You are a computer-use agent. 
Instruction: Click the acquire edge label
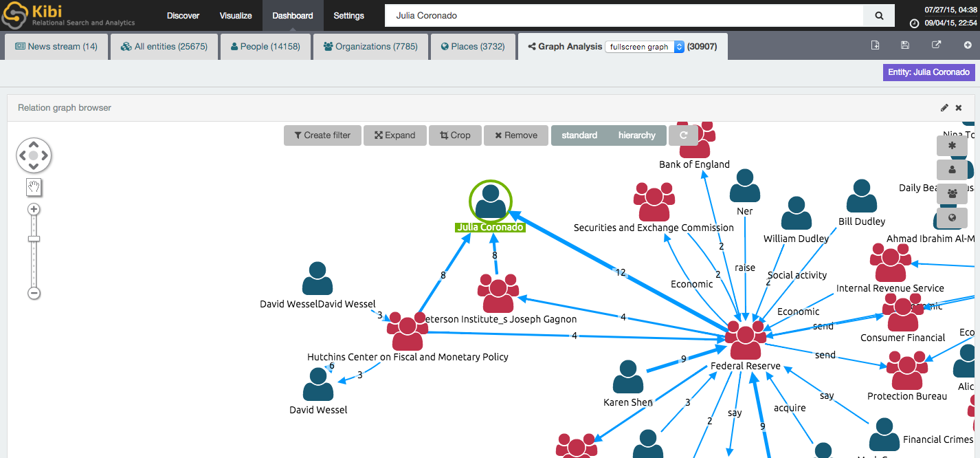click(790, 408)
